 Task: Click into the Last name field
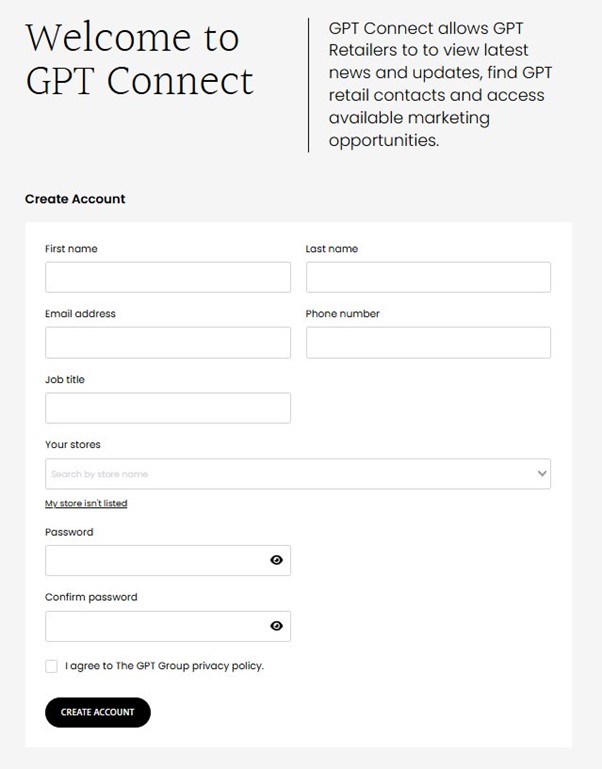tap(428, 277)
